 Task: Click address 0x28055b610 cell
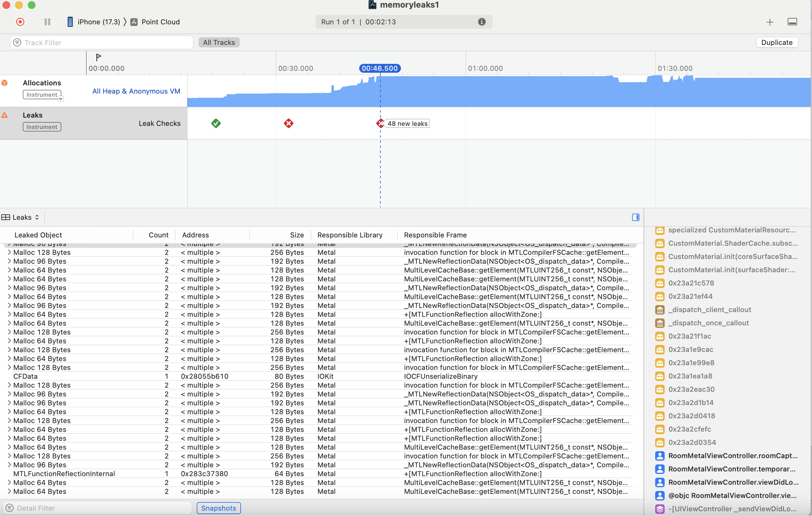click(x=204, y=376)
